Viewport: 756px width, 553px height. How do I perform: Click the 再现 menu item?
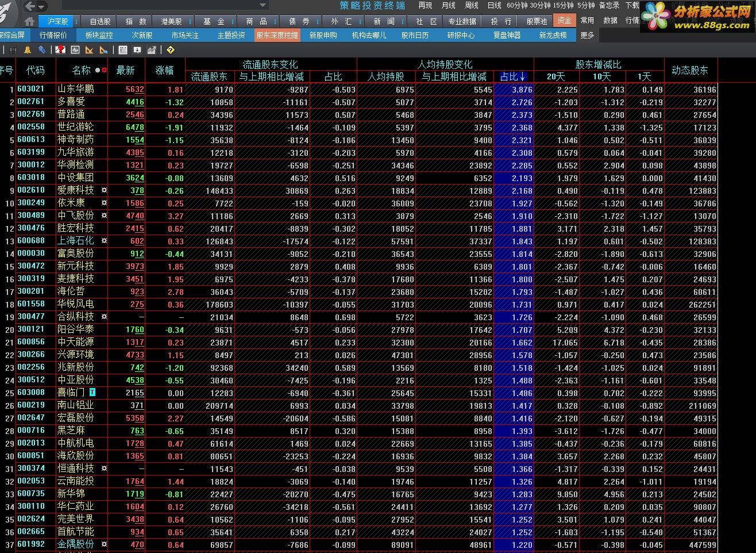point(425,5)
